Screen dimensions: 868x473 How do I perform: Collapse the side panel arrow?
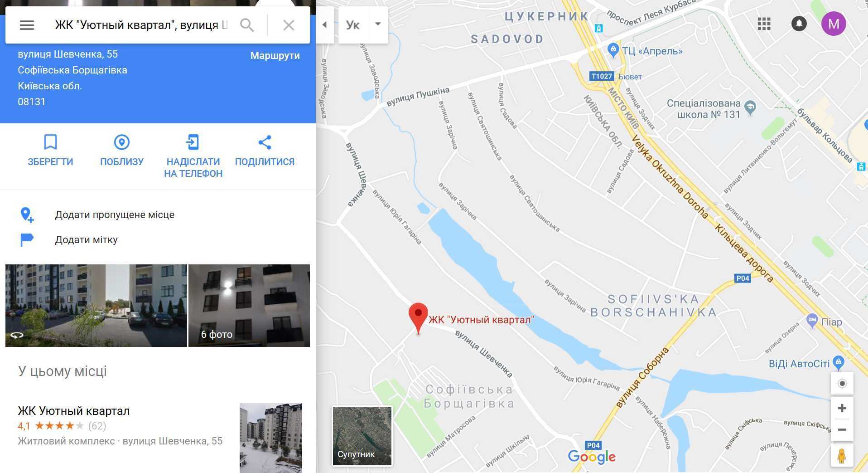tap(325, 25)
